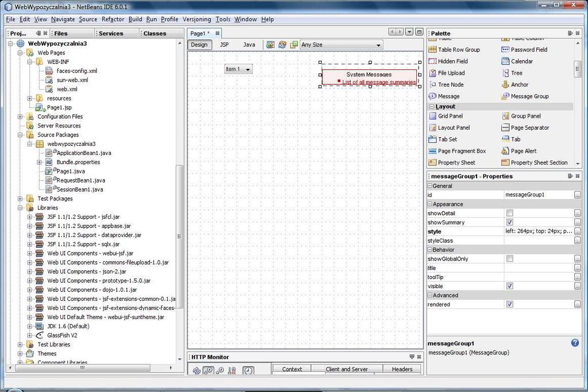This screenshot has width=588, height=392.
Task: Pick the Tab Set component
Action: [x=443, y=139]
